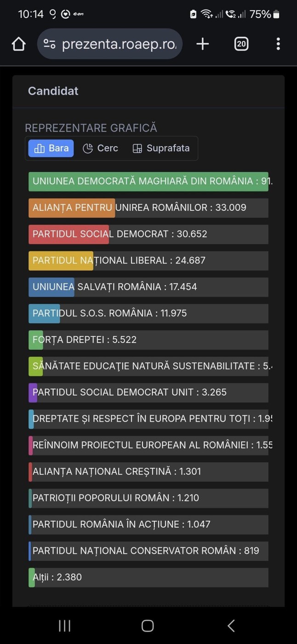Tap the Partidul Național Liberal bar
The width and height of the screenshot is (297, 644).
(x=61, y=260)
